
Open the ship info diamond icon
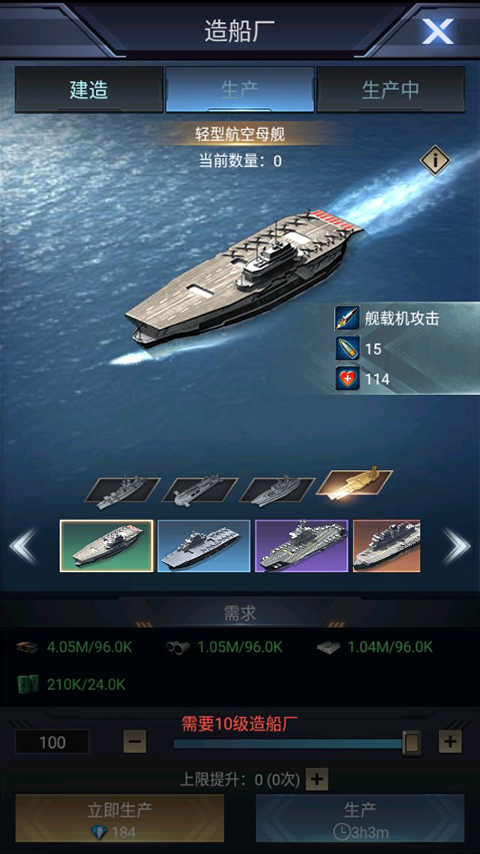pyautogui.click(x=435, y=161)
